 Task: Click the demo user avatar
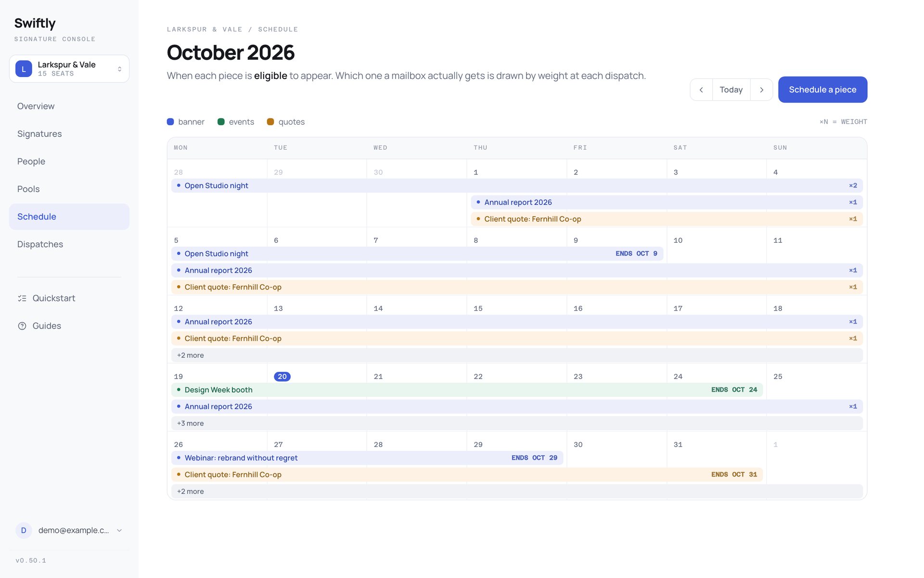pyautogui.click(x=24, y=530)
